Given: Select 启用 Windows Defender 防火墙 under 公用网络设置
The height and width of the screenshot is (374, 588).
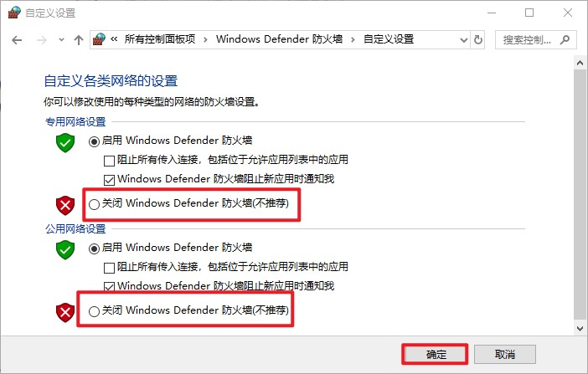Looking at the screenshot, I should pyautogui.click(x=94, y=248).
